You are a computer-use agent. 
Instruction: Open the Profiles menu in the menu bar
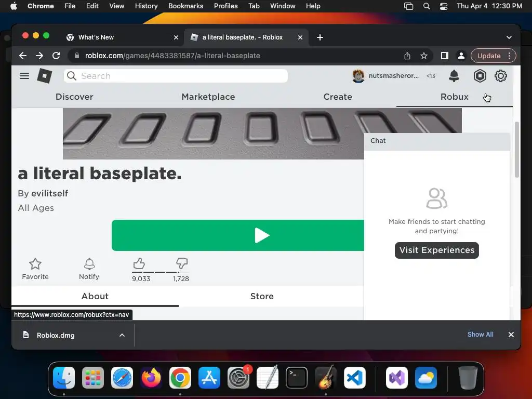click(225, 6)
